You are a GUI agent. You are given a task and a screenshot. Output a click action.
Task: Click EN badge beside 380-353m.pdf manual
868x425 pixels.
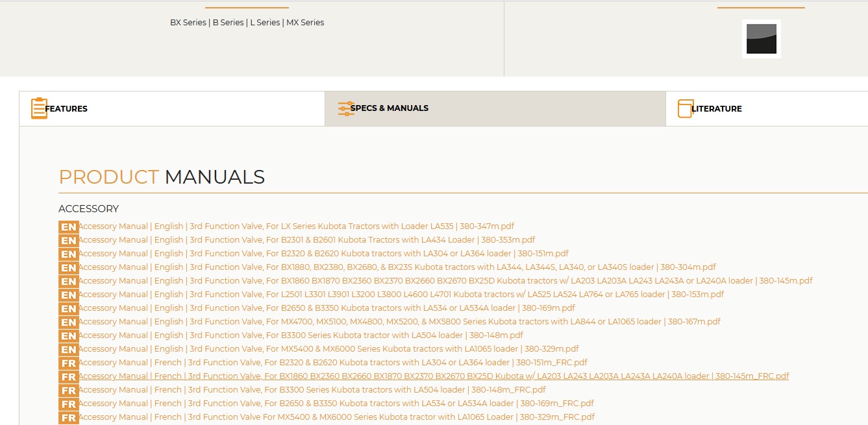pyautogui.click(x=68, y=240)
